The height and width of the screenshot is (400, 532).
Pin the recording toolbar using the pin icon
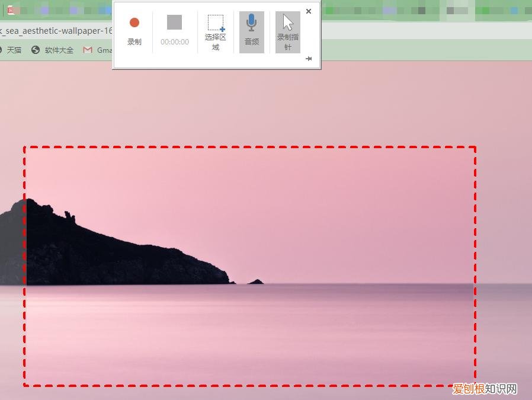click(309, 59)
